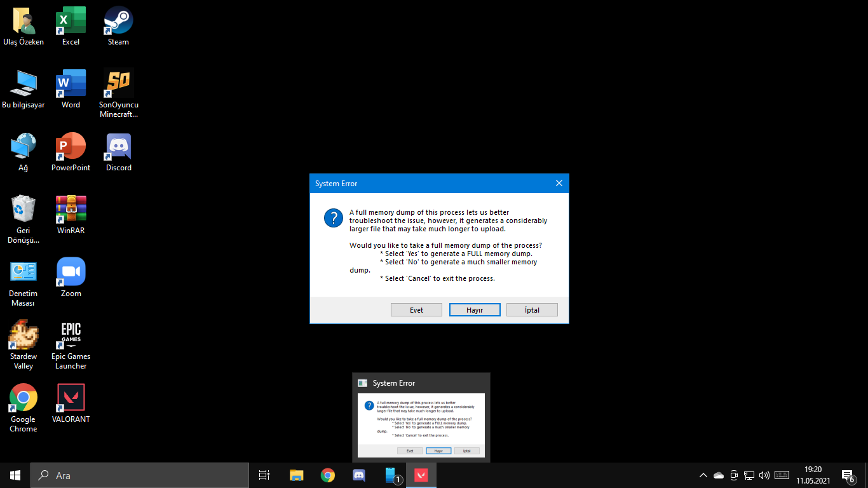
Task: Open the Windows Start menu
Action: coord(15,475)
